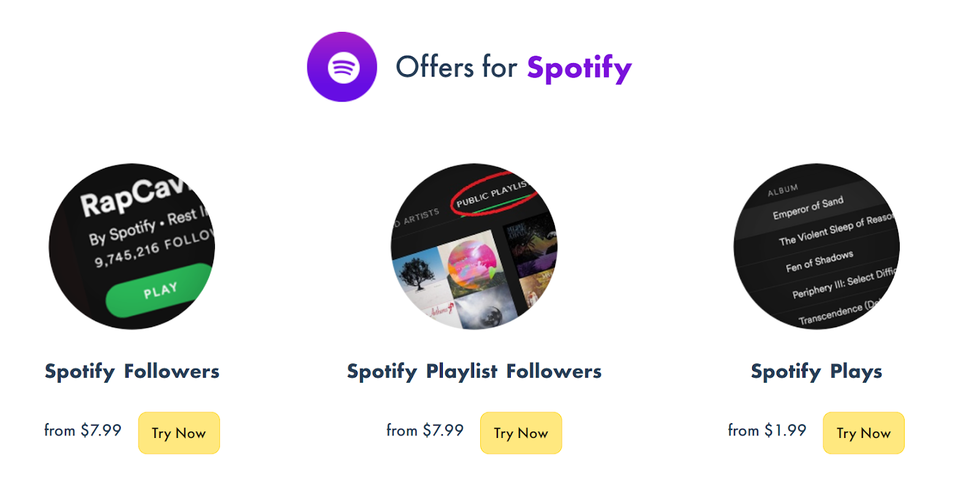Image resolution: width=980 pixels, height=501 pixels.
Task: Select Fen of Shadows album row
Action: (x=819, y=262)
